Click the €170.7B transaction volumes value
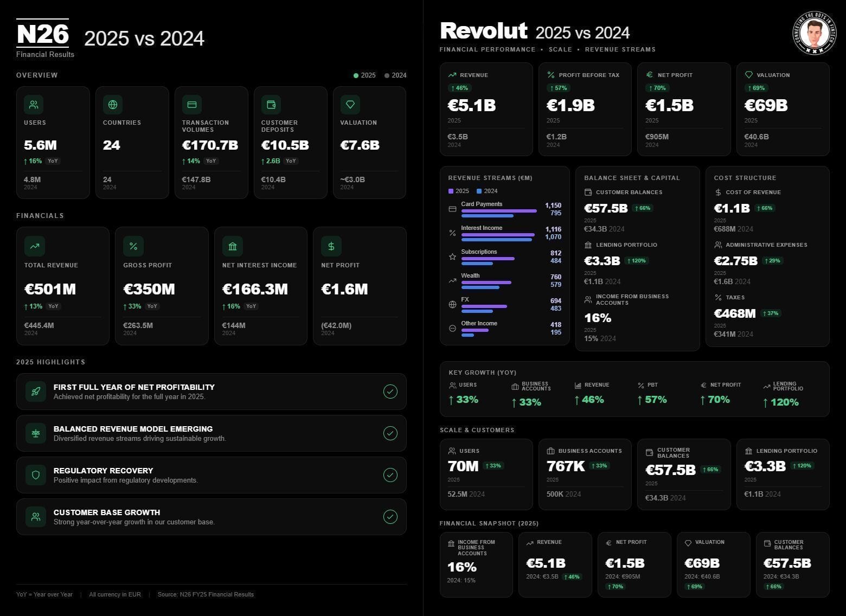Viewport: 846px width, 616px height. coord(210,145)
